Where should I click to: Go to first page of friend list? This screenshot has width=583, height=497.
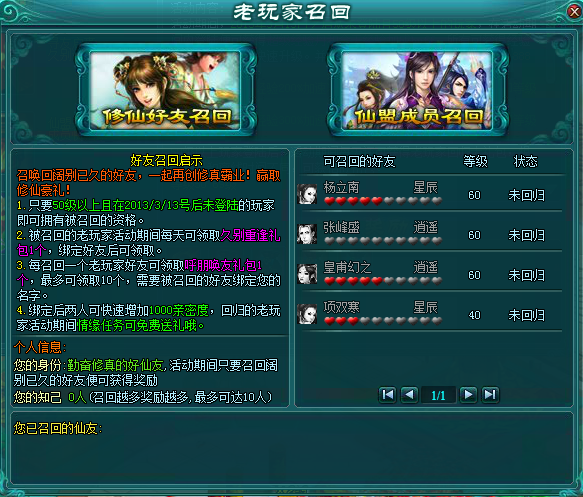coord(387,394)
